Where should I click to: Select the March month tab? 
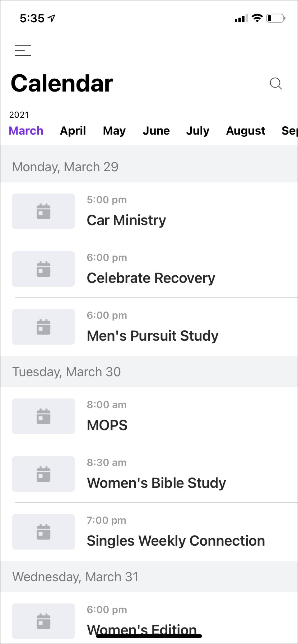26,131
